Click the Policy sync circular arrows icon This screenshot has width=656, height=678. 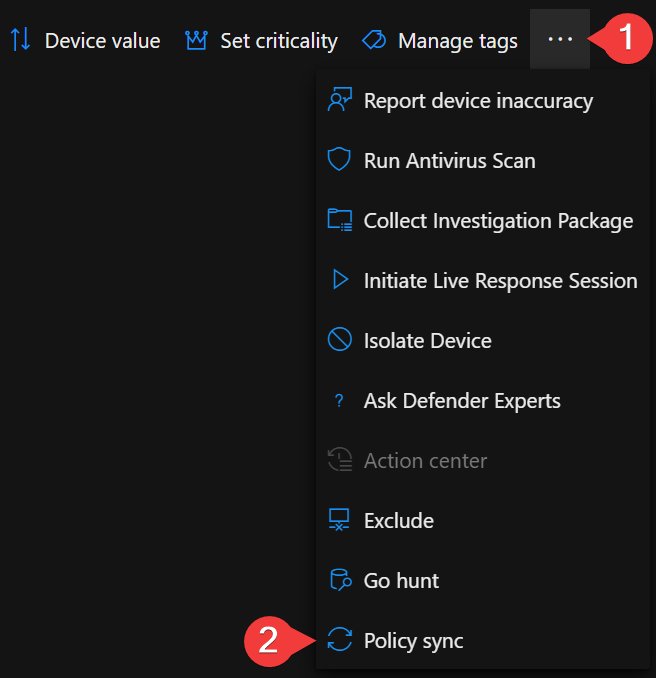[340, 639]
